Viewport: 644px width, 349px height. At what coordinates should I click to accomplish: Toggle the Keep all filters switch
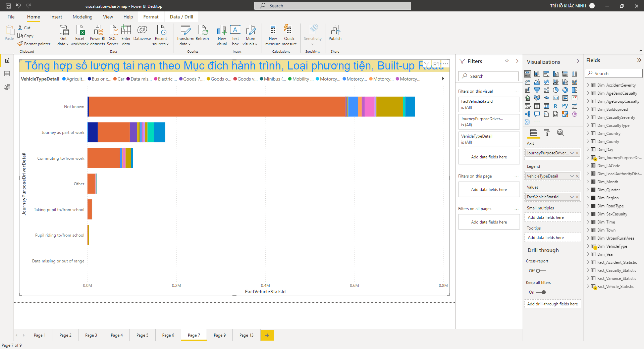[541, 292]
